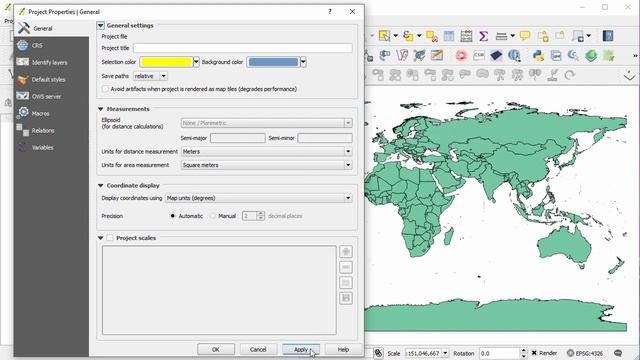The height and width of the screenshot is (360, 640).
Task: Click the Python console icon
Action: tap(538, 55)
